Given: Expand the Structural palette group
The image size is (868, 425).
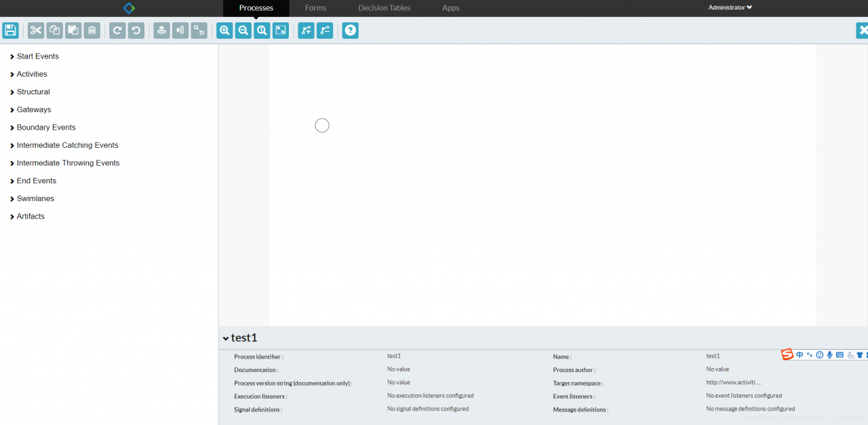Looking at the screenshot, I should tap(30, 92).
